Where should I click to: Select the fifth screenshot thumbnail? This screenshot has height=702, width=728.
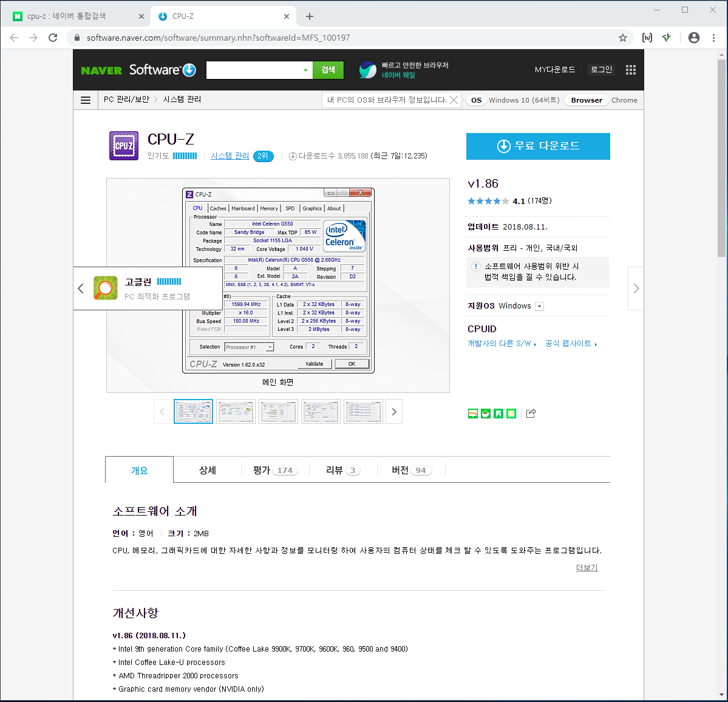click(x=363, y=411)
